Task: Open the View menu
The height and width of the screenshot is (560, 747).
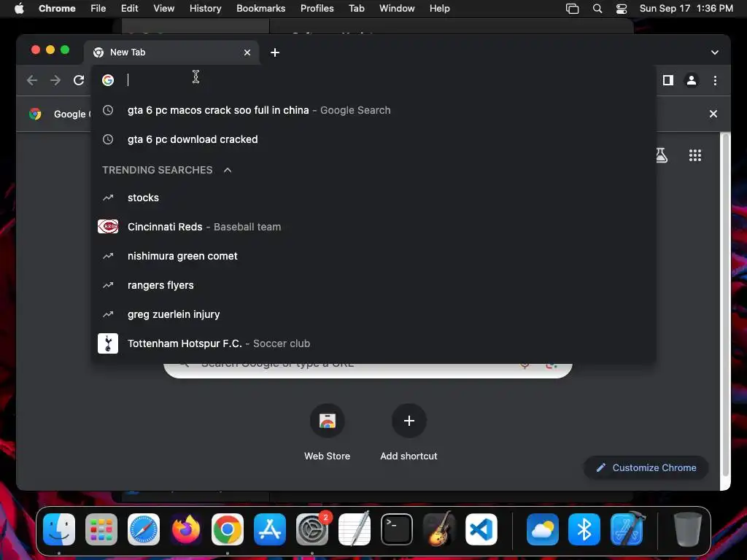Action: 163,9
